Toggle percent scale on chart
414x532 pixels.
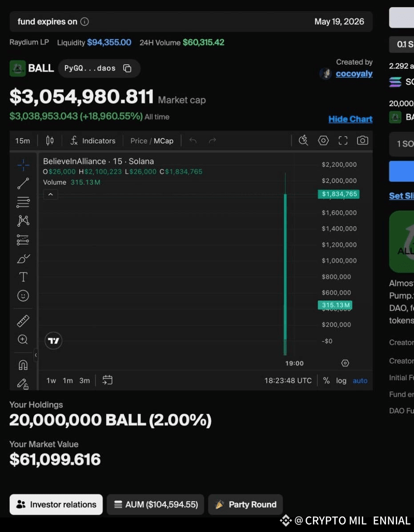pos(326,381)
